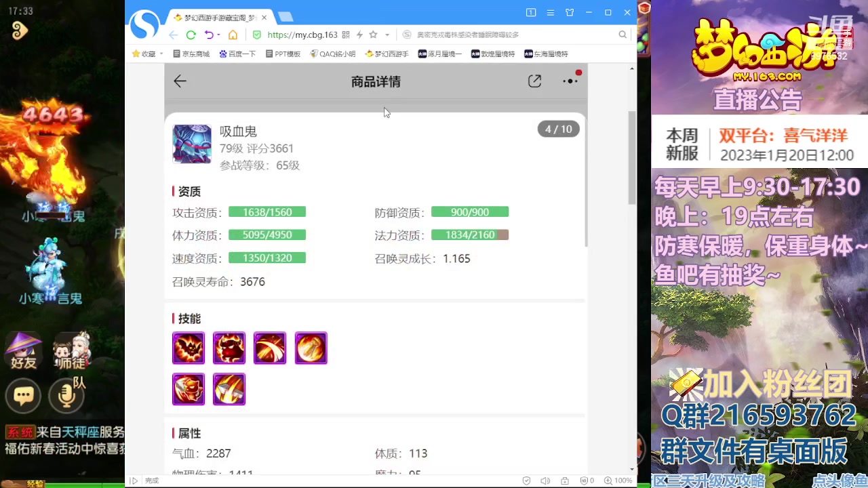Click the 召唤灵成长 1.165 value
Image resolution: width=868 pixels, height=488 pixels.
pos(456,259)
